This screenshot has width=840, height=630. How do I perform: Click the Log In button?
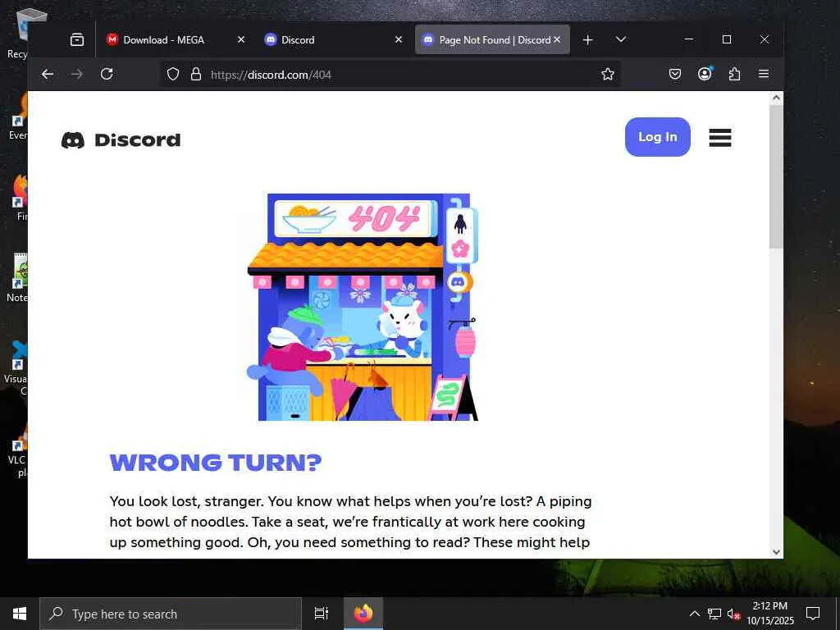coord(657,137)
